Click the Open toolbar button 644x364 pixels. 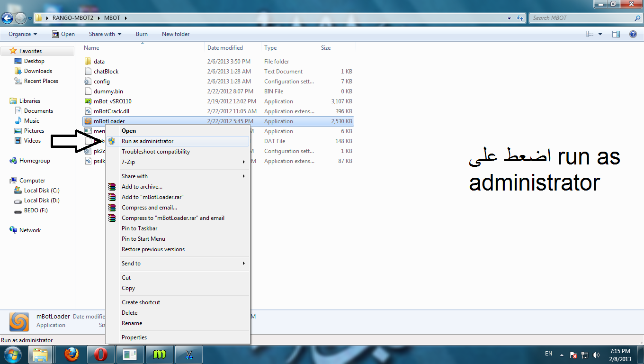click(63, 34)
